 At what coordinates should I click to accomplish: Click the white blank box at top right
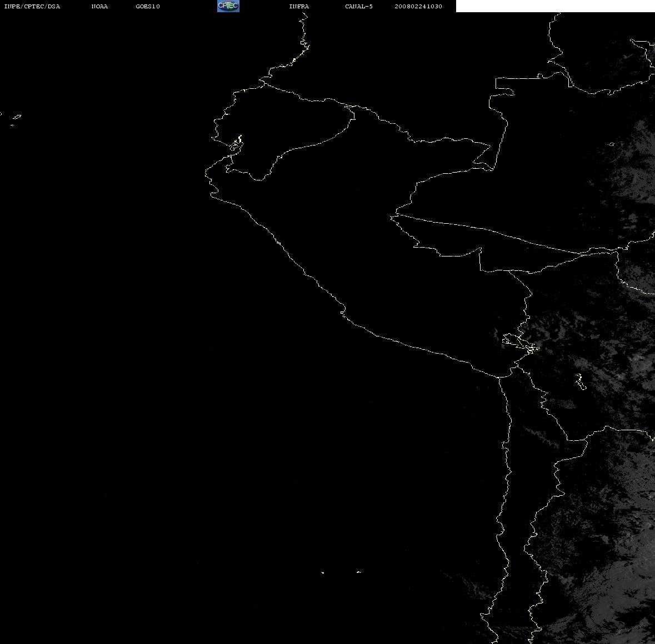pyautogui.click(x=555, y=6)
